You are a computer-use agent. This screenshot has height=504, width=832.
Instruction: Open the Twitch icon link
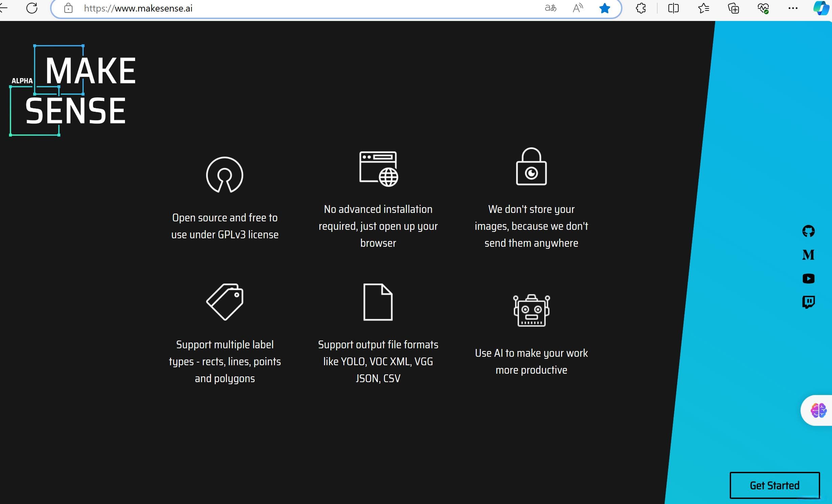(808, 302)
